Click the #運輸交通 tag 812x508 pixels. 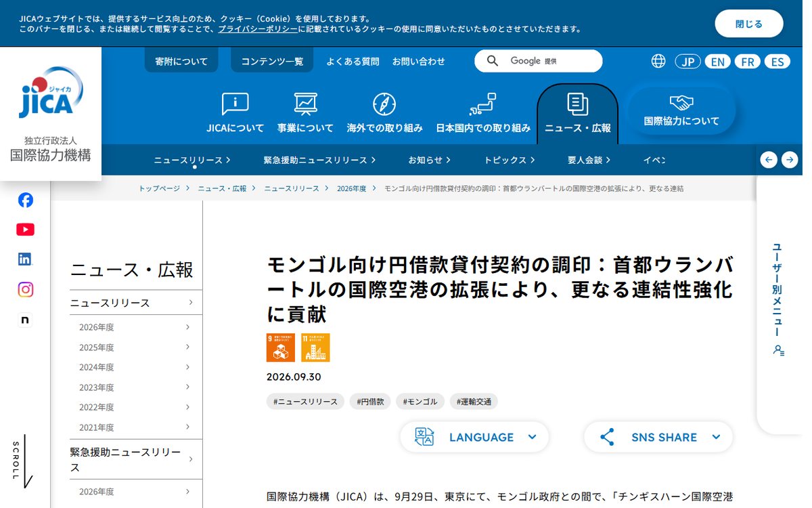pyautogui.click(x=474, y=402)
